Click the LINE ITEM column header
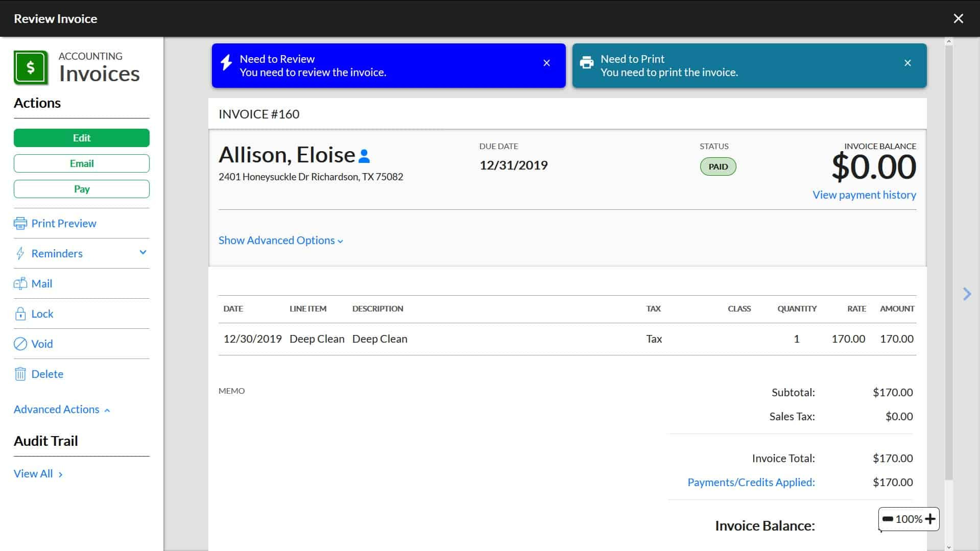This screenshot has width=980, height=551. [x=308, y=308]
